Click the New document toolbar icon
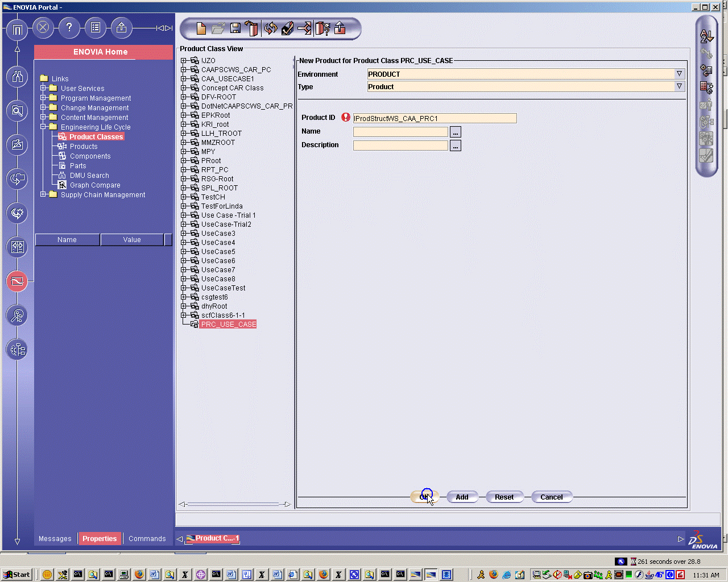The image size is (728, 582). (x=201, y=28)
